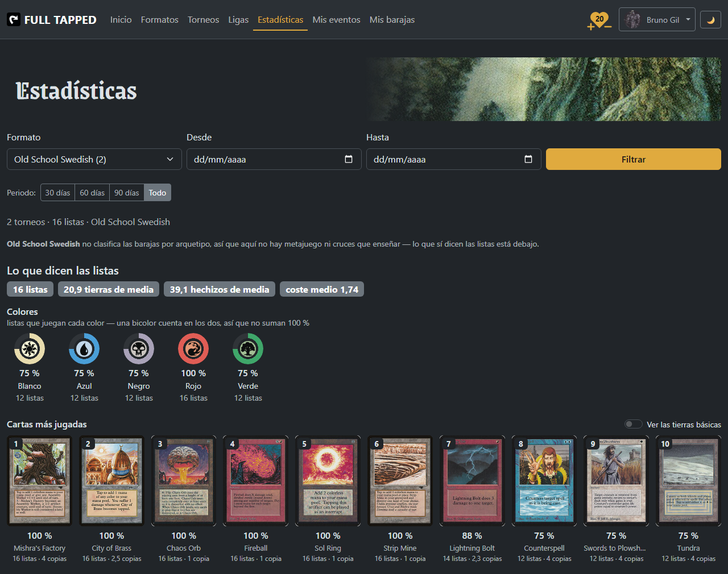Open the Ligas nav item
This screenshot has height=574, width=728.
(238, 20)
